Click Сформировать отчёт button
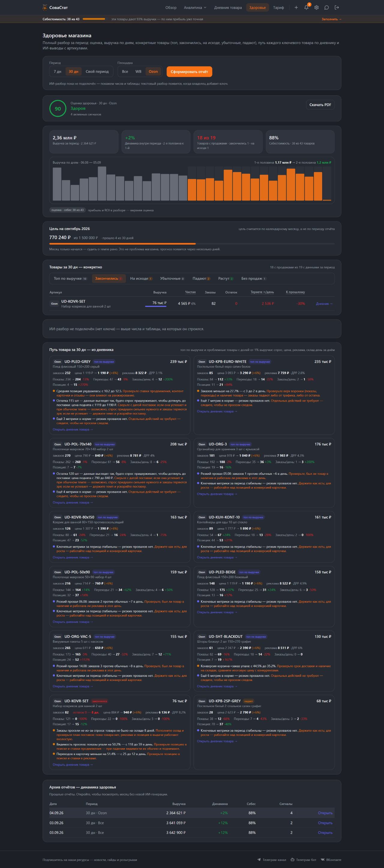Screen dimensions: 384x868 pos(189,71)
